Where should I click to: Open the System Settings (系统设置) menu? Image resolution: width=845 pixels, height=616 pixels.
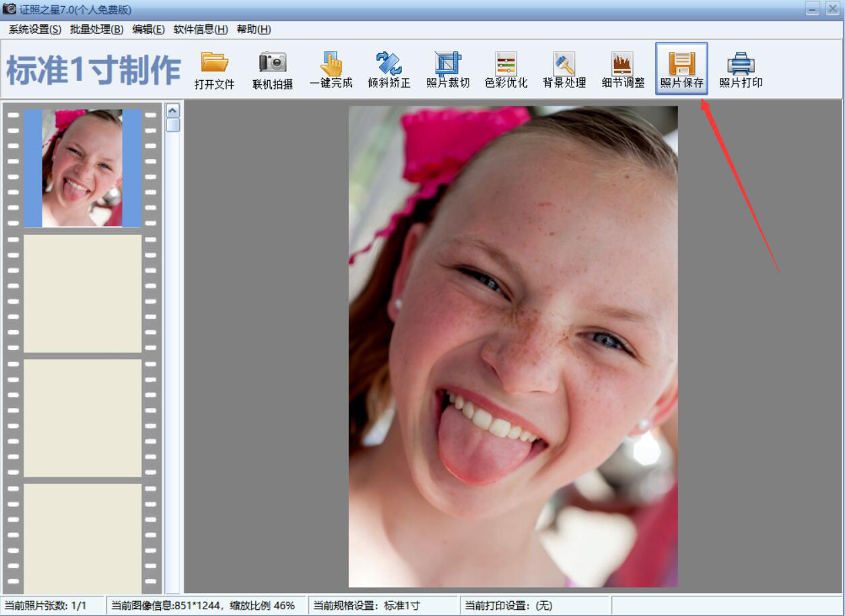coord(34,30)
